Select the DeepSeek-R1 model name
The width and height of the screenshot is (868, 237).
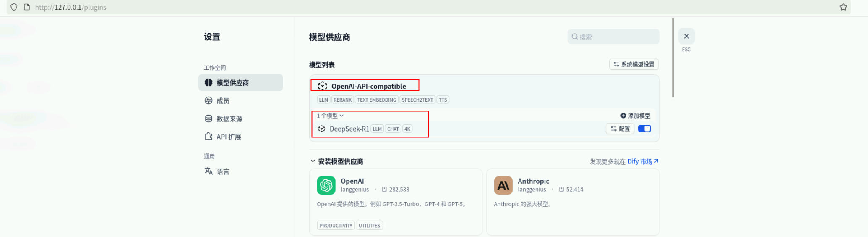[x=349, y=129]
